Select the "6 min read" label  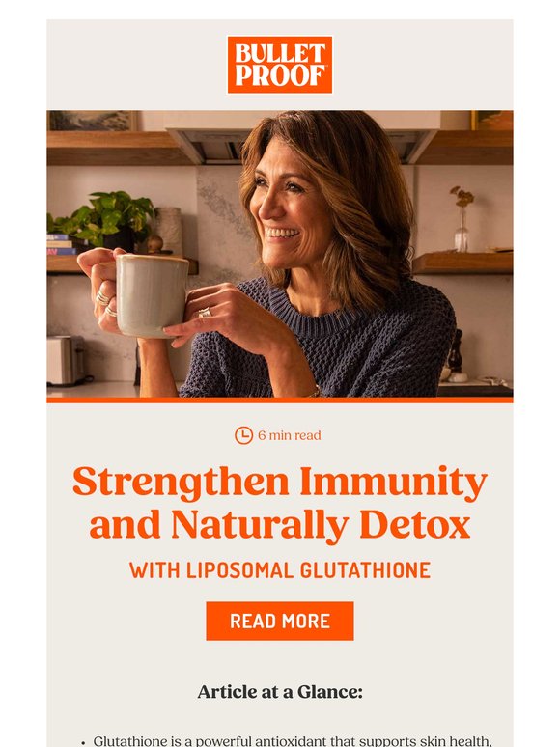coord(290,435)
